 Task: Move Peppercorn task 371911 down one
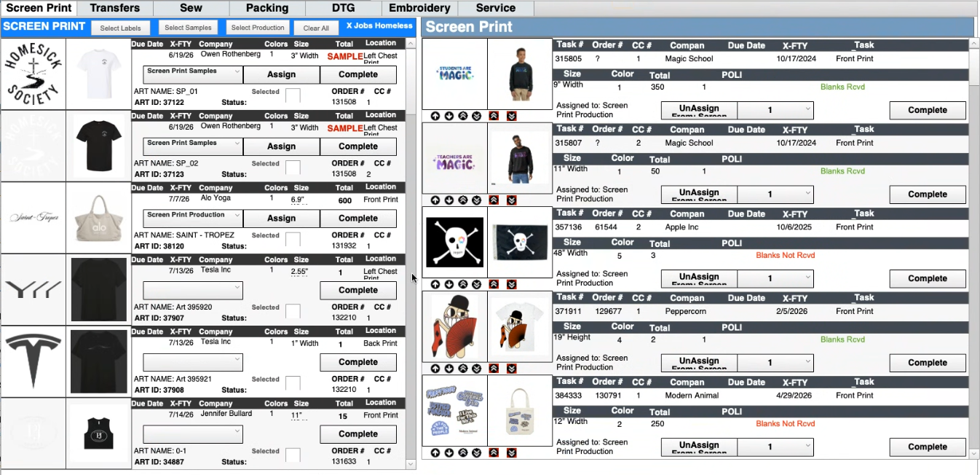(x=448, y=369)
